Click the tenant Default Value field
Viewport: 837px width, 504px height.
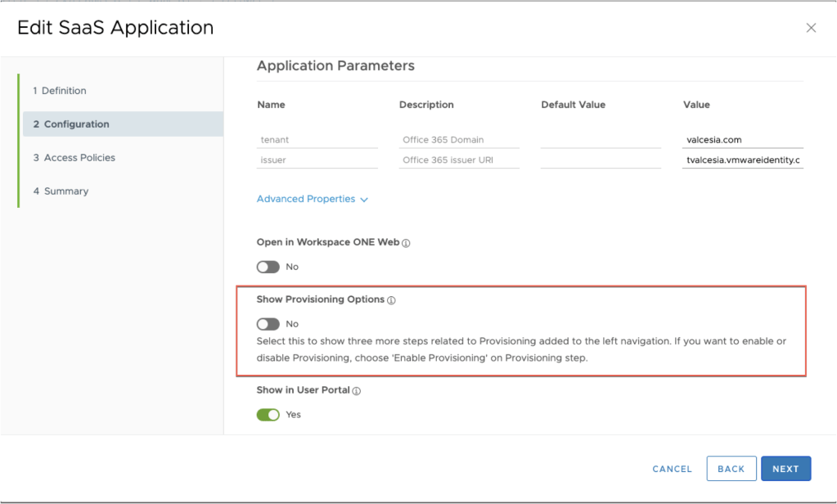click(601, 140)
